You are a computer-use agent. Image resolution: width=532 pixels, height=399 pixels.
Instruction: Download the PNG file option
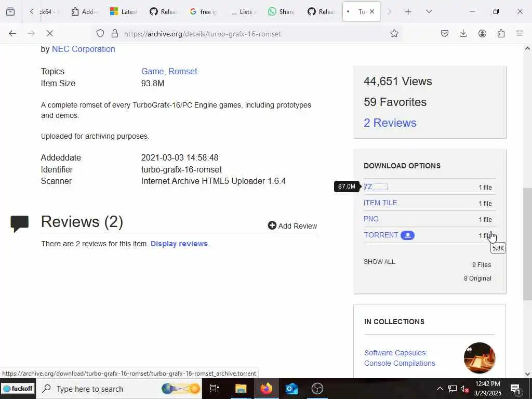click(x=371, y=219)
